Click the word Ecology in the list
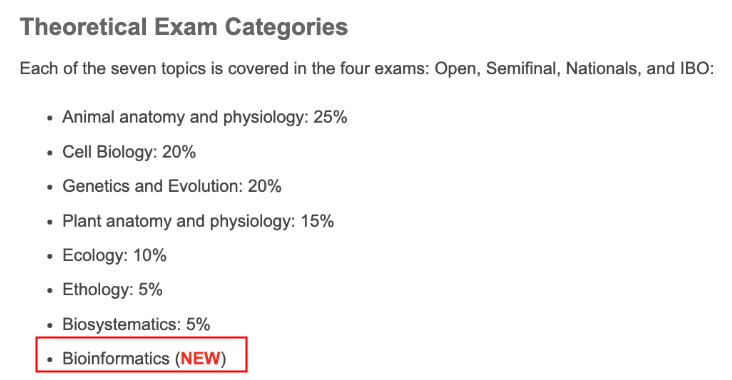The image size is (732, 380). (95, 255)
